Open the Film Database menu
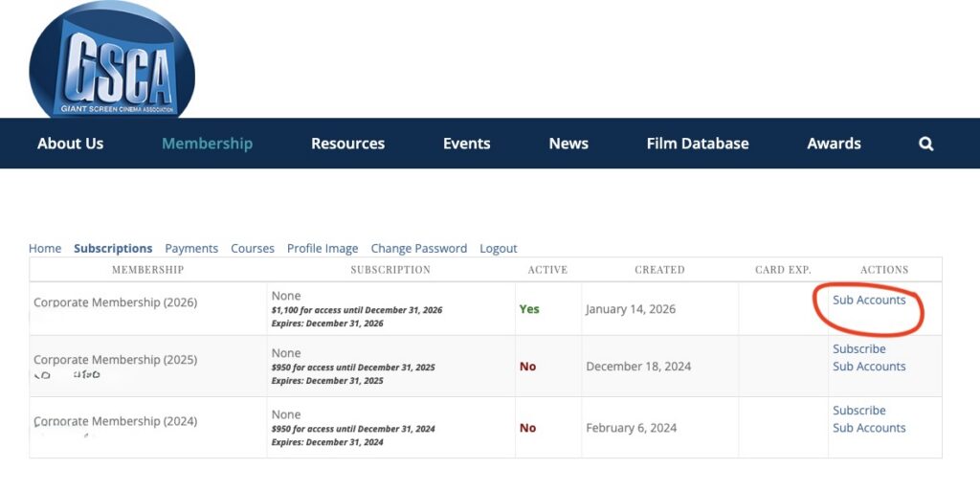This screenshot has width=980, height=491. tap(698, 144)
